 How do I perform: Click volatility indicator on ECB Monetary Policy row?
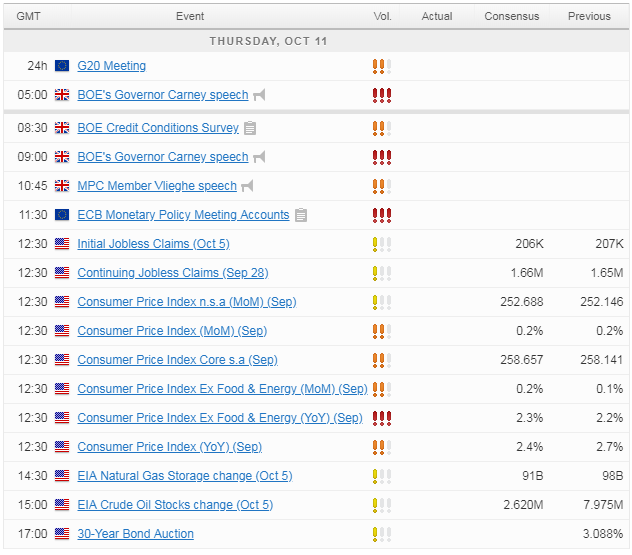click(x=382, y=216)
